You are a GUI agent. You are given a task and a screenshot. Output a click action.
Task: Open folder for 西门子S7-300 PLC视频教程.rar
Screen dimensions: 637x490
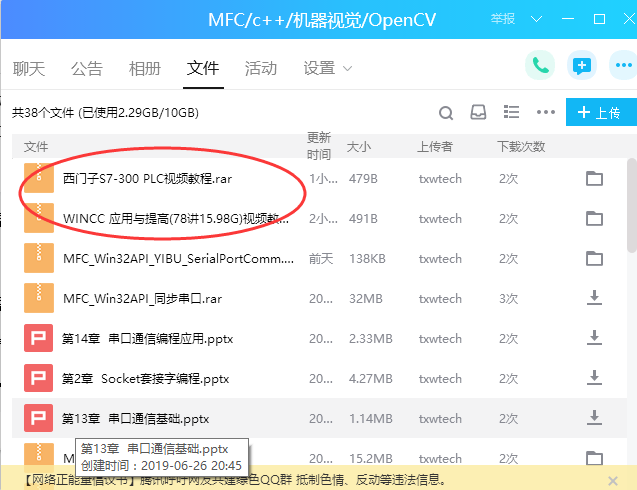coord(594,178)
